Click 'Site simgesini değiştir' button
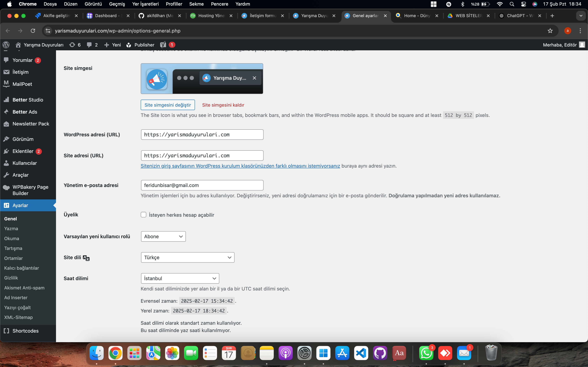 [x=168, y=105]
